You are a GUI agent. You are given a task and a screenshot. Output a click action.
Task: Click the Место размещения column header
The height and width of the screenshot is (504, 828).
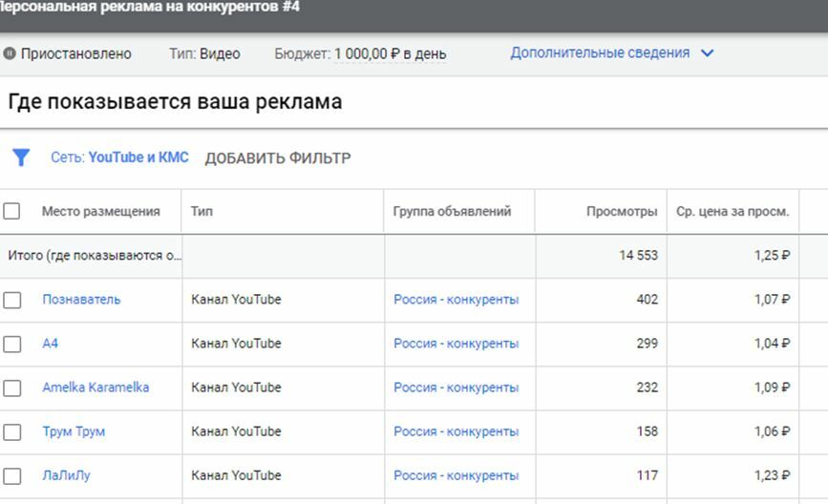(101, 212)
